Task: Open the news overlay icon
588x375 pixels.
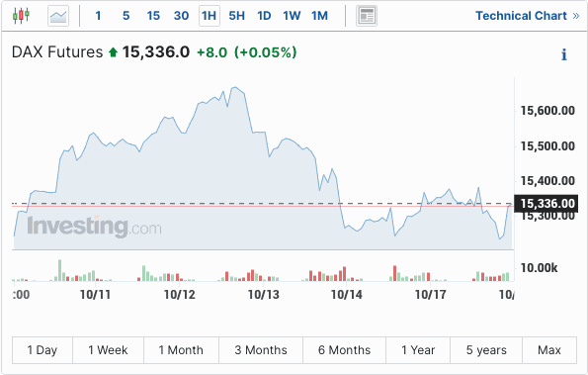Action: (367, 16)
